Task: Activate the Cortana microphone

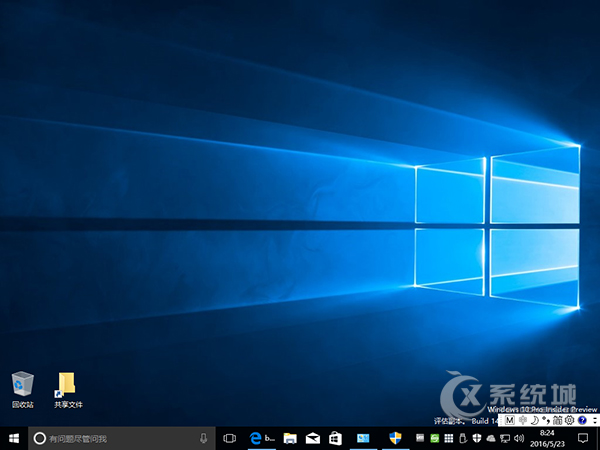Action: (x=204, y=438)
